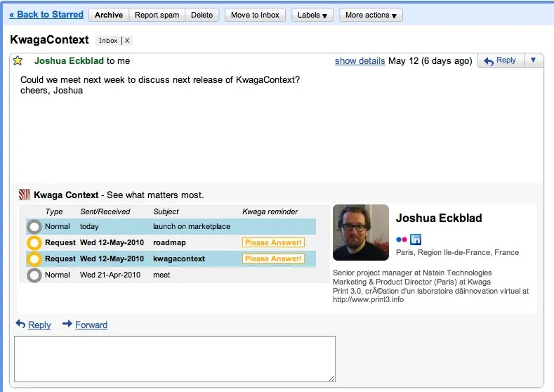Image resolution: width=554 pixels, height=392 pixels.
Task: Click the 'Type' column header
Action: click(53, 211)
